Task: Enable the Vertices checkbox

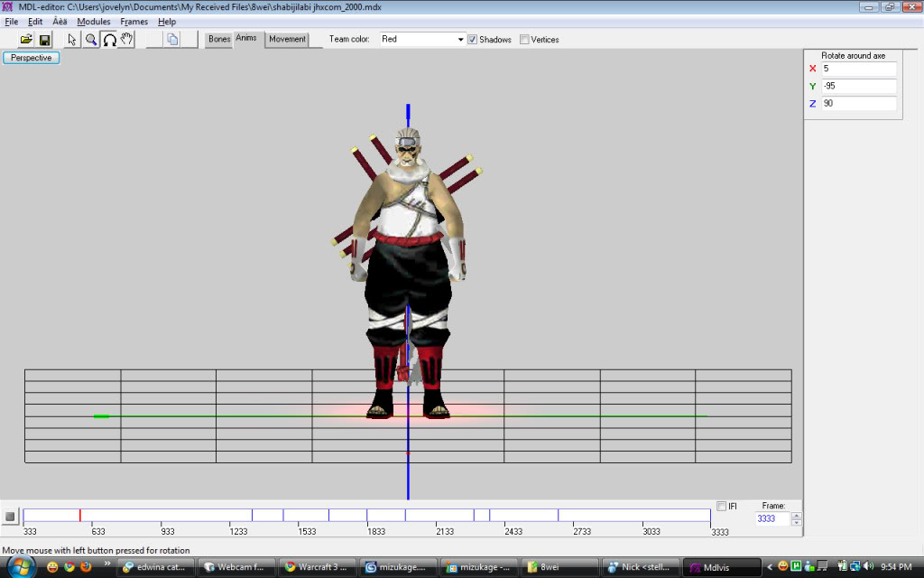Action: click(x=524, y=40)
